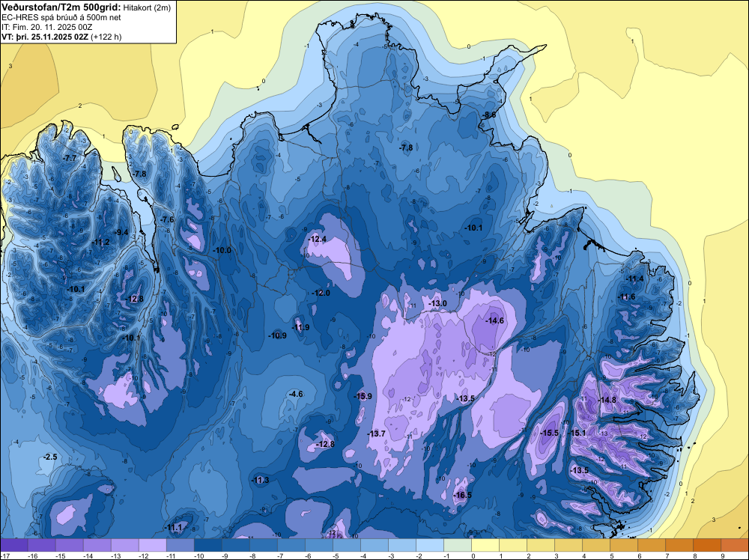Viewport: 749px width, 560px height.
Task: Click the 'IT: Fim. 20. 11. 2025 00Z' line
Action: click(x=46, y=27)
